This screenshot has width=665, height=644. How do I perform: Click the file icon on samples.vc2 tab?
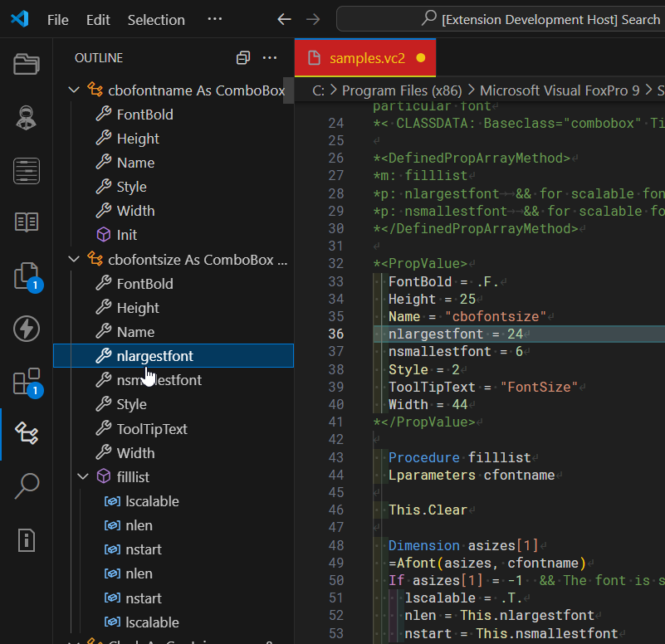pyautogui.click(x=314, y=57)
